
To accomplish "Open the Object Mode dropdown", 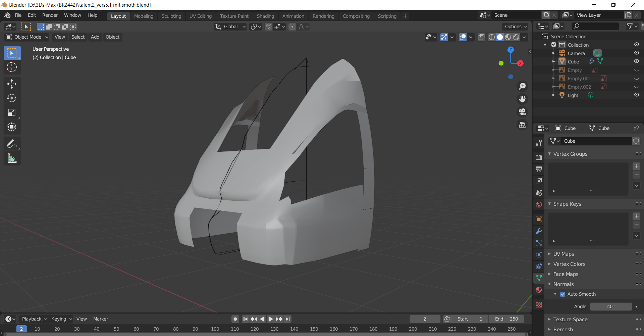I will tap(28, 37).
